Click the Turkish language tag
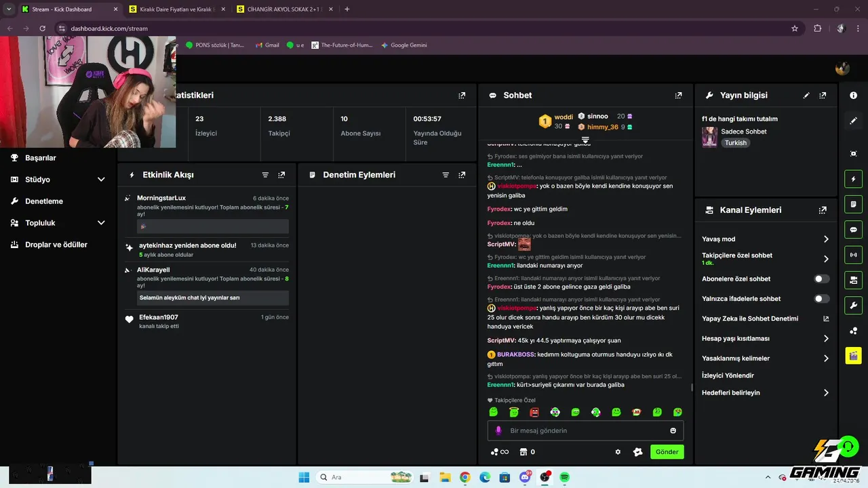868x488 pixels. pyautogui.click(x=735, y=143)
